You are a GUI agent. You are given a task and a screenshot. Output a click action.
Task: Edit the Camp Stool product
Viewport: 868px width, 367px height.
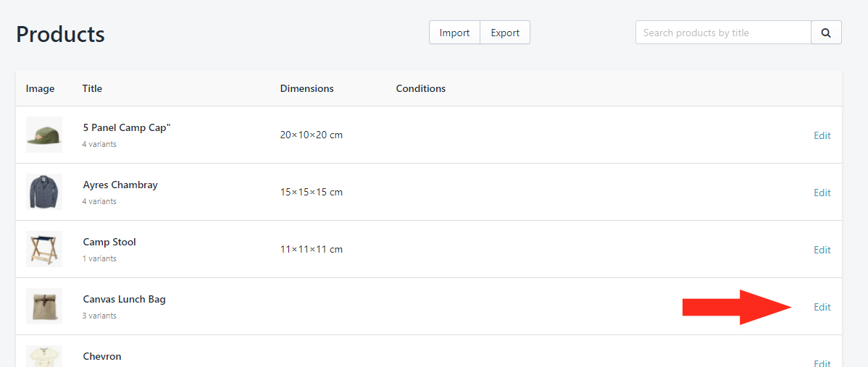click(822, 250)
